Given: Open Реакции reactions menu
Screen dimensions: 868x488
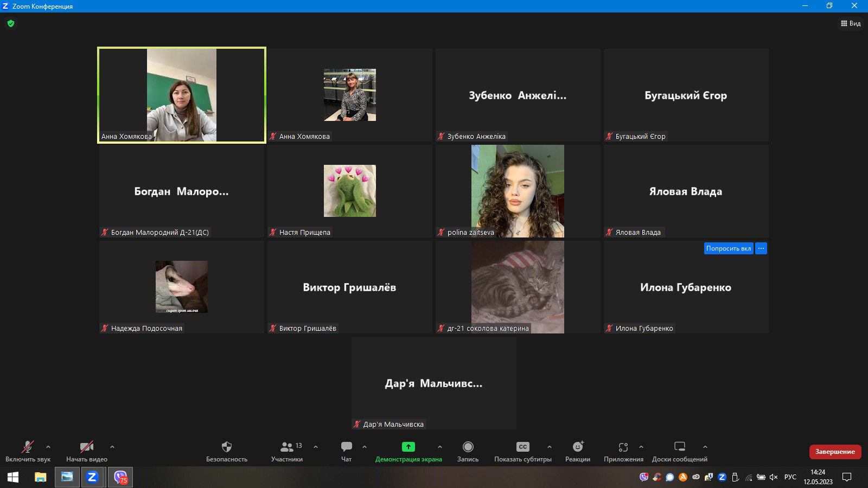Looking at the screenshot, I should (x=578, y=451).
